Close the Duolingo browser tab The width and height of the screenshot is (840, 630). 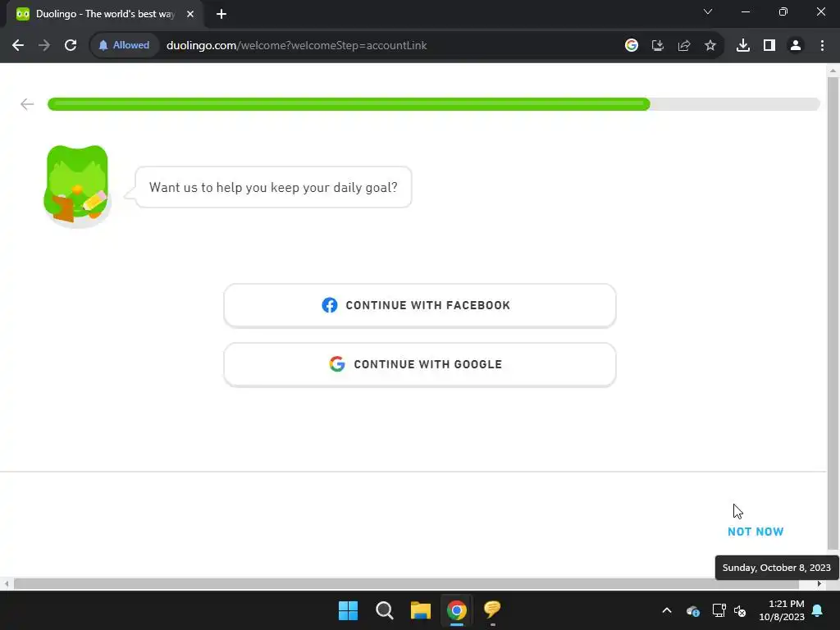coord(190,14)
